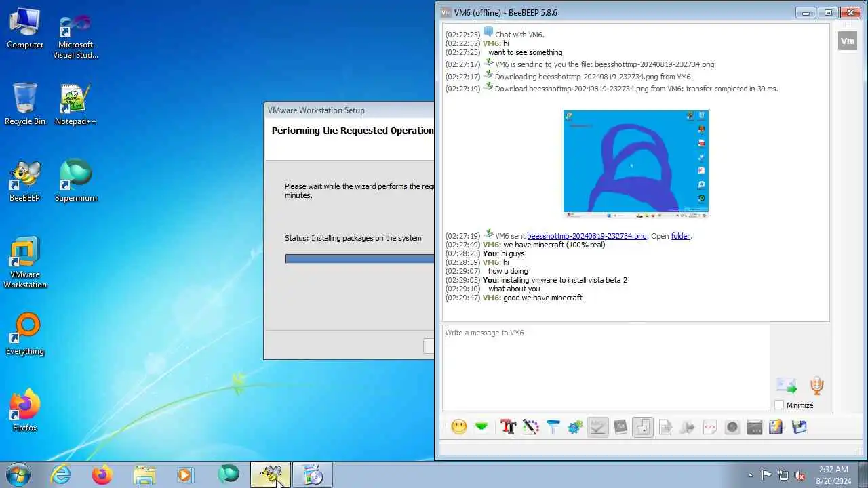The image size is (868, 488).
Task: Open the BeeBEEP desktop shortcut
Action: pyautogui.click(x=25, y=181)
